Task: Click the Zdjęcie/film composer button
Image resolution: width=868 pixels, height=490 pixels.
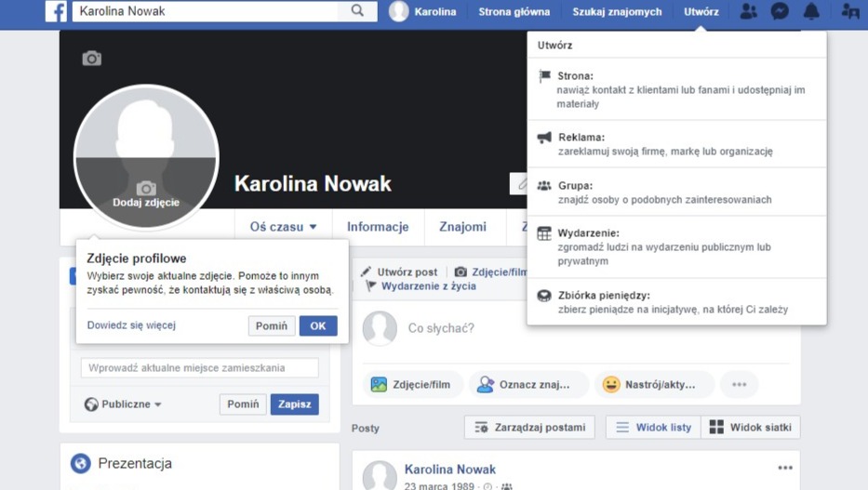Action: 413,384
